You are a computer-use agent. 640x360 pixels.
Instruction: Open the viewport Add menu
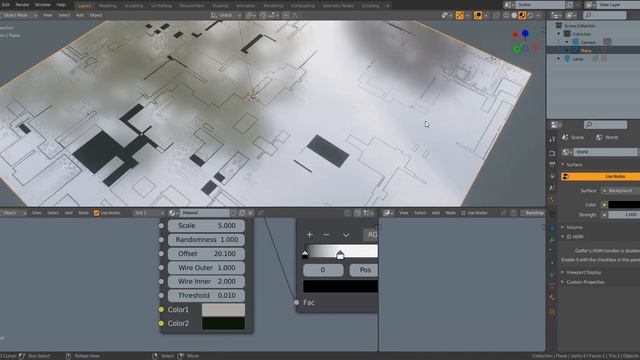coord(80,15)
